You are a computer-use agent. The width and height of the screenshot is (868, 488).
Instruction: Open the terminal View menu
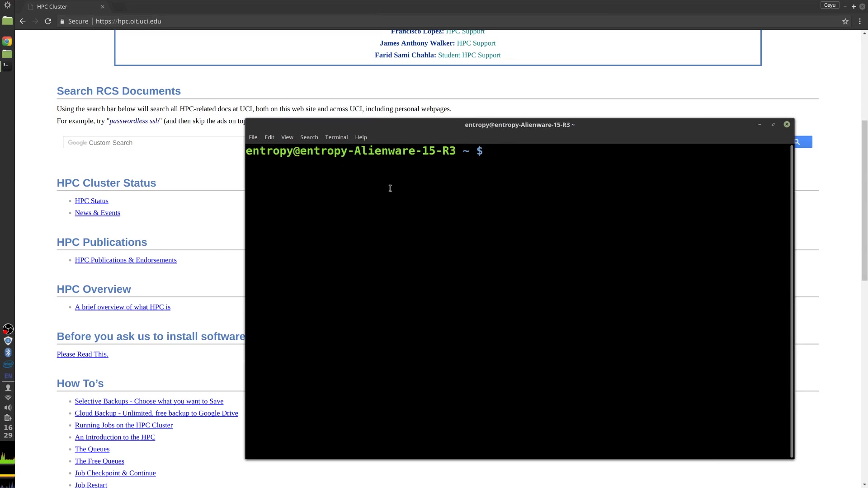287,137
